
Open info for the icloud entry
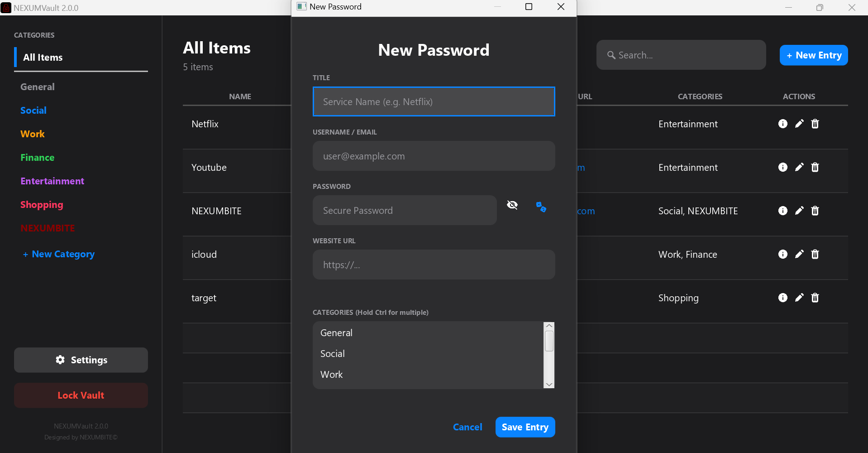tap(783, 254)
